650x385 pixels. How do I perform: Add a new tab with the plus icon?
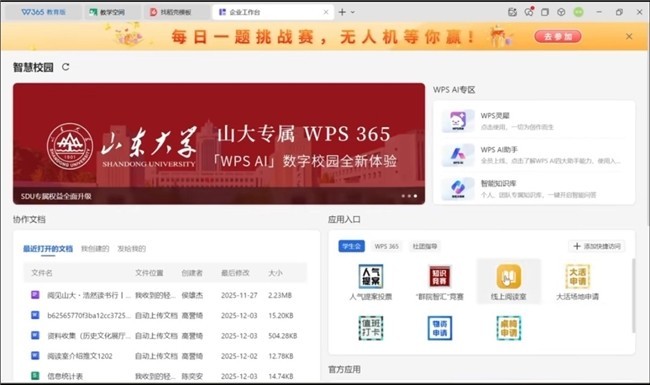(342, 12)
